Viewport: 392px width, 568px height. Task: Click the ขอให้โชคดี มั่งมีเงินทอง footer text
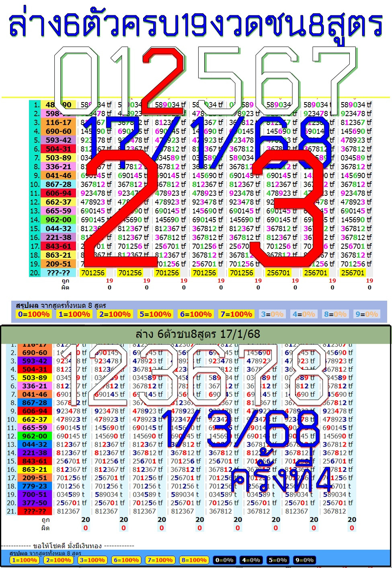(x=68, y=545)
